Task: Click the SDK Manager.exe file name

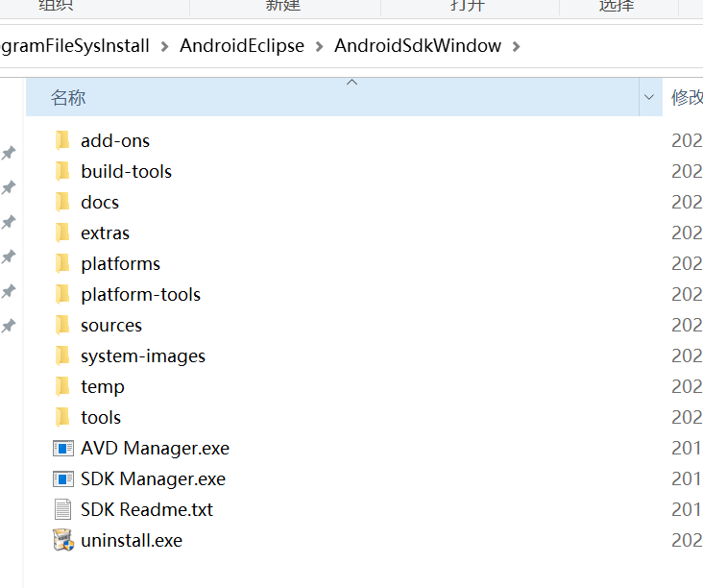Action: (154, 479)
